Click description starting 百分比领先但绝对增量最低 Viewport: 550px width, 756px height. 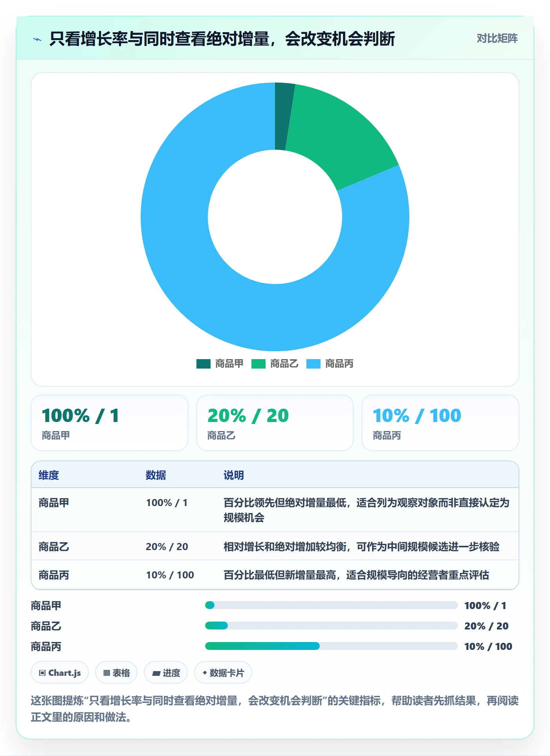coord(367,510)
